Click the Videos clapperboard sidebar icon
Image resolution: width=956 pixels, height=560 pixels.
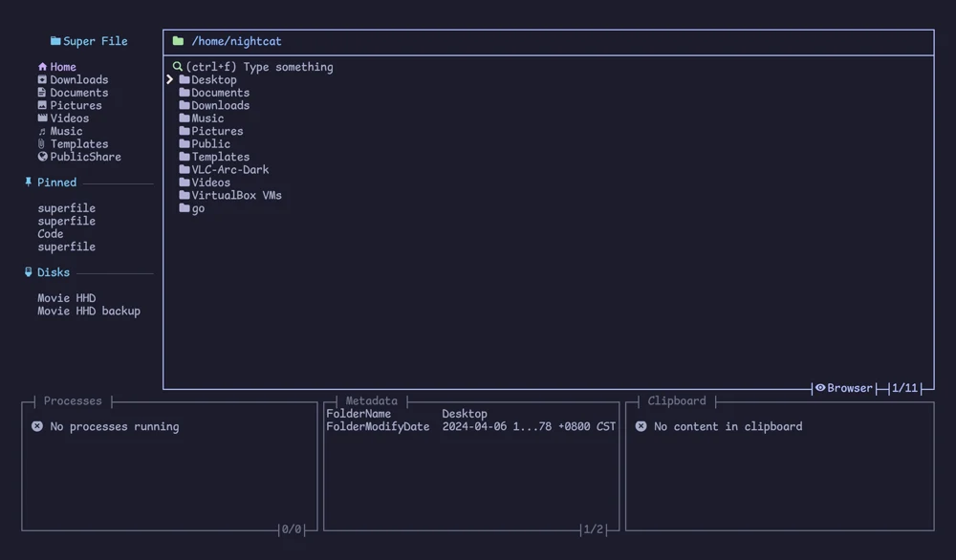[42, 118]
